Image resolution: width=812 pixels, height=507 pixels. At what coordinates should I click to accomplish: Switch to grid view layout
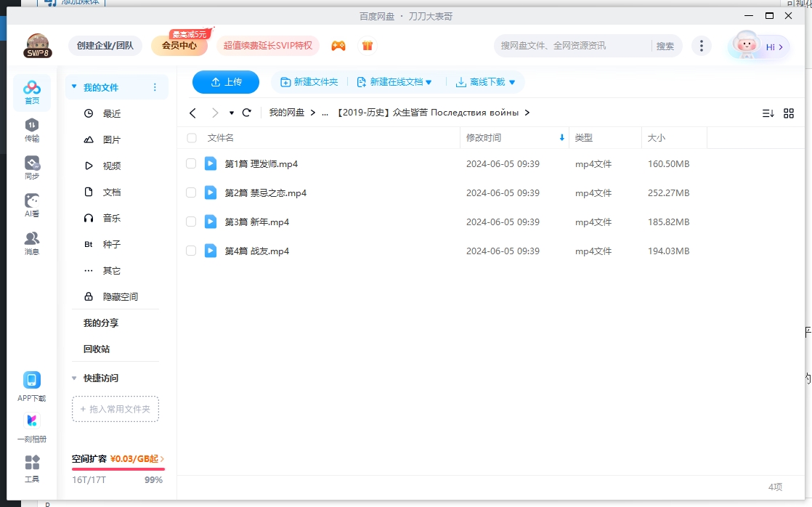coord(789,113)
